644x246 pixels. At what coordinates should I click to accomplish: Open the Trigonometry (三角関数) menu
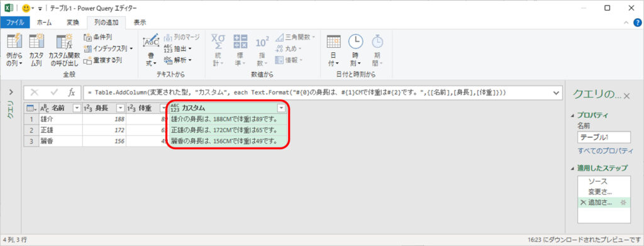pos(295,37)
